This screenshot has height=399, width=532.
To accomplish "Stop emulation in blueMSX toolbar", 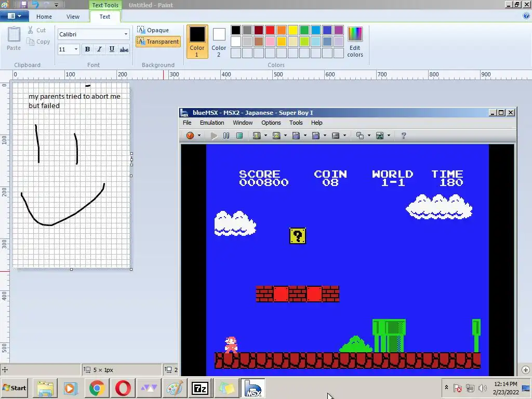I will pyautogui.click(x=239, y=136).
